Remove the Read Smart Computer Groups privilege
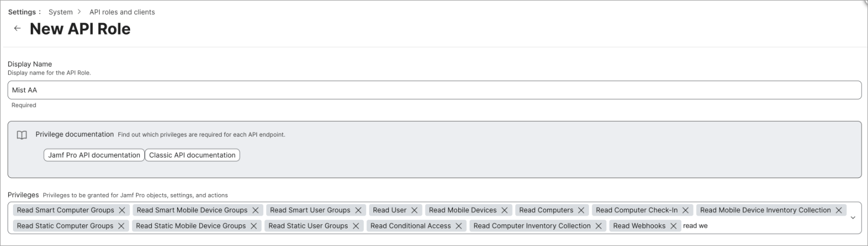 point(122,210)
